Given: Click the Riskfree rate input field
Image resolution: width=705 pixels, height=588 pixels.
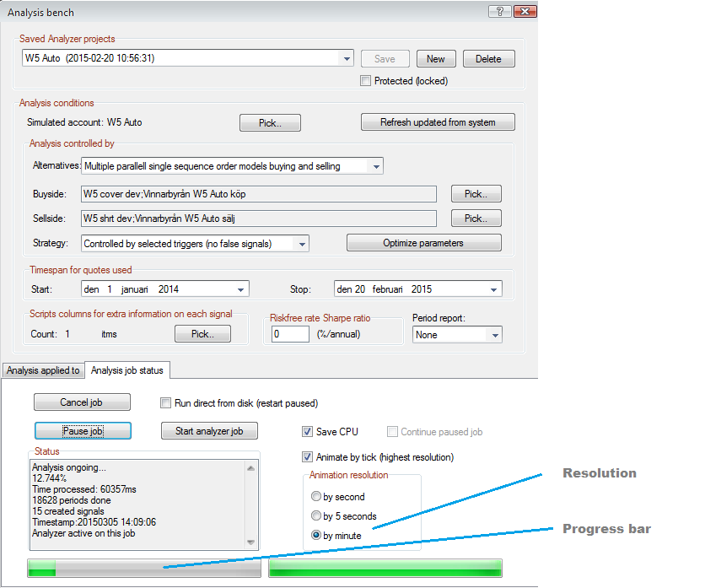Looking at the screenshot, I should (x=290, y=334).
